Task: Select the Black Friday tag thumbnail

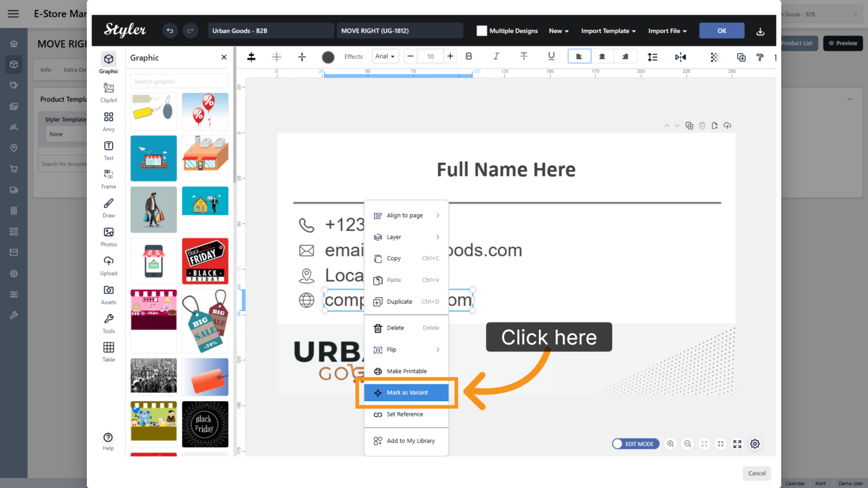Action: point(205,261)
